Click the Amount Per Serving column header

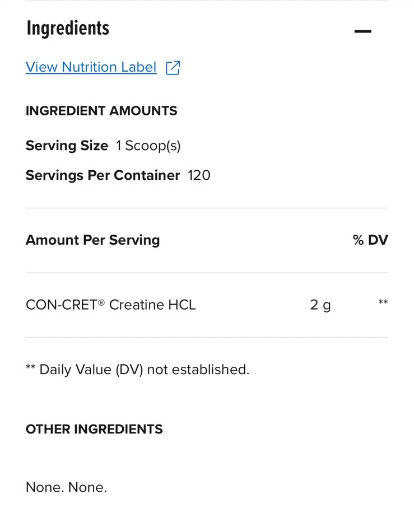coord(92,240)
